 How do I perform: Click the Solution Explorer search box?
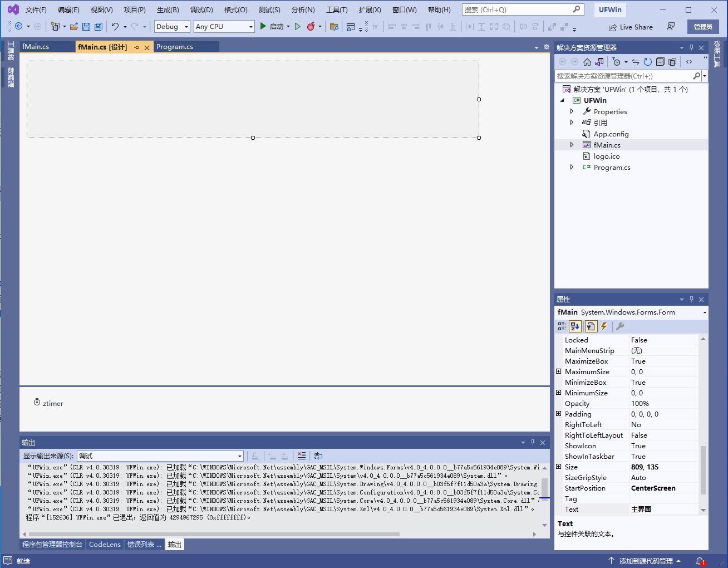pyautogui.click(x=623, y=76)
